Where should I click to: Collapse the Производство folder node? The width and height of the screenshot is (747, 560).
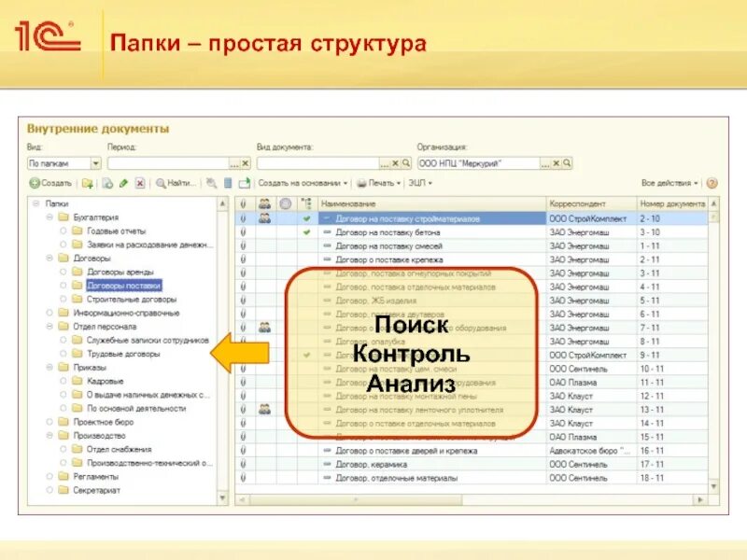pos(49,436)
